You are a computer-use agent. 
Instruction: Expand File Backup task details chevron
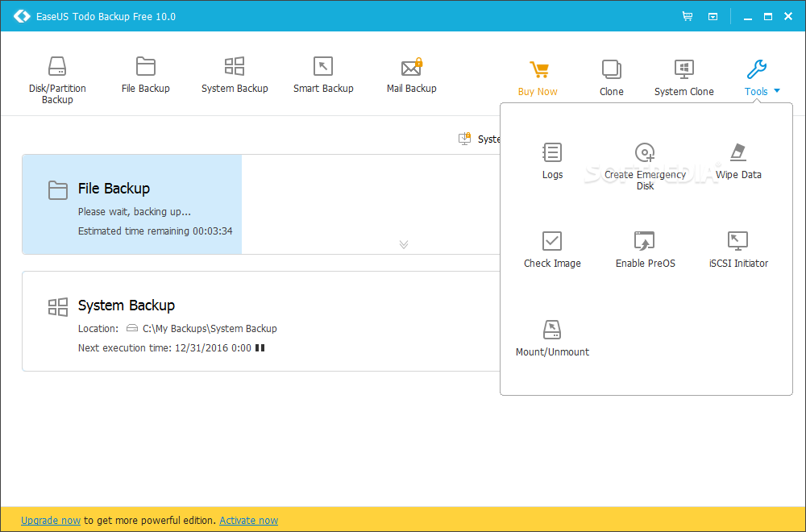click(404, 244)
